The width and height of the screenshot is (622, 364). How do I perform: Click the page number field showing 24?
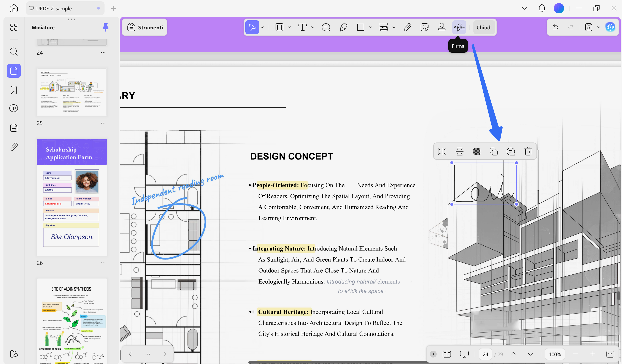(485, 354)
